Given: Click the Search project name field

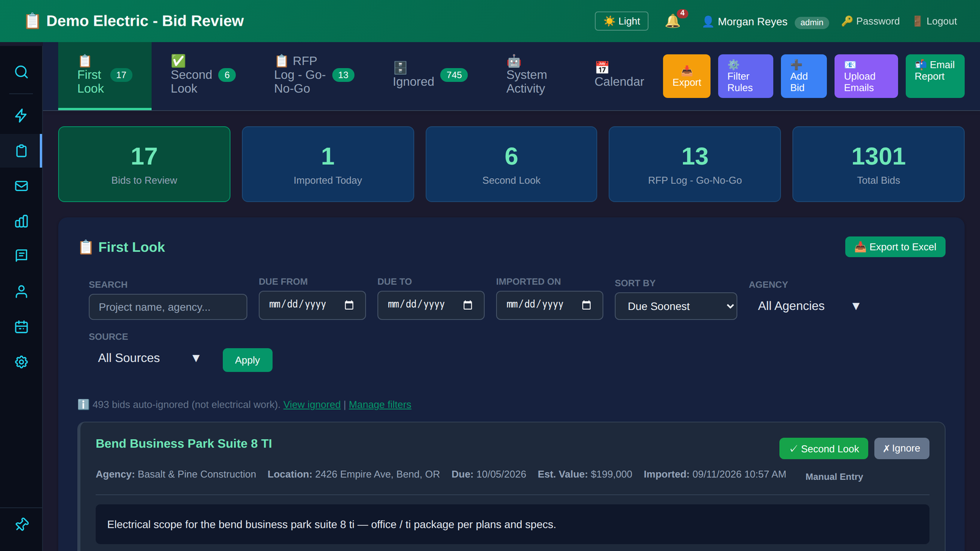Looking at the screenshot, I should tap(168, 307).
